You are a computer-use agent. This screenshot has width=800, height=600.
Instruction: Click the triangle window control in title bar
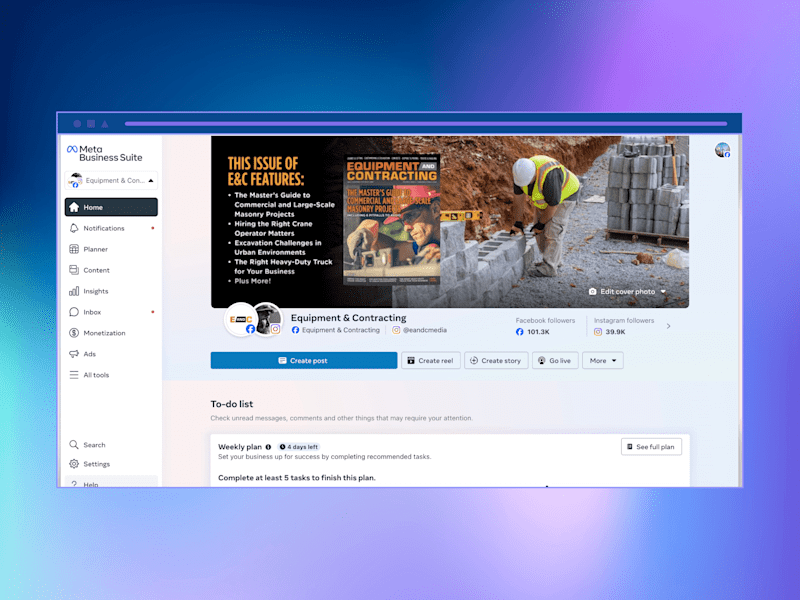pyautogui.click(x=105, y=123)
